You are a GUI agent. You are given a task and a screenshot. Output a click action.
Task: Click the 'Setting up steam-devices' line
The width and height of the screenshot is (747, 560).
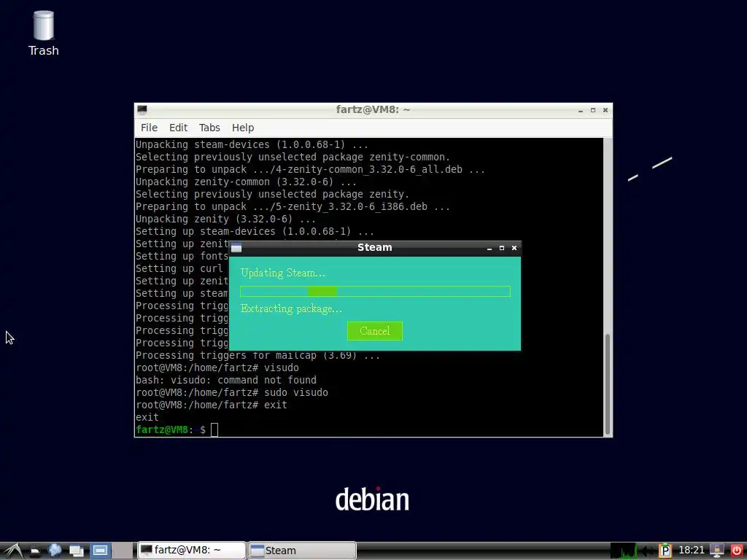255,231
